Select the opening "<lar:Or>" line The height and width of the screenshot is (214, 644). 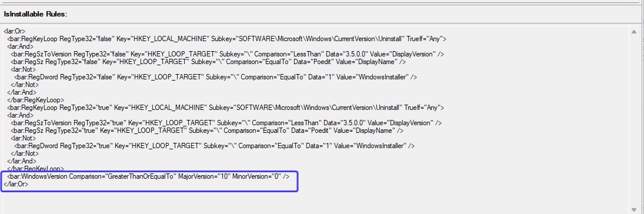coord(15,31)
